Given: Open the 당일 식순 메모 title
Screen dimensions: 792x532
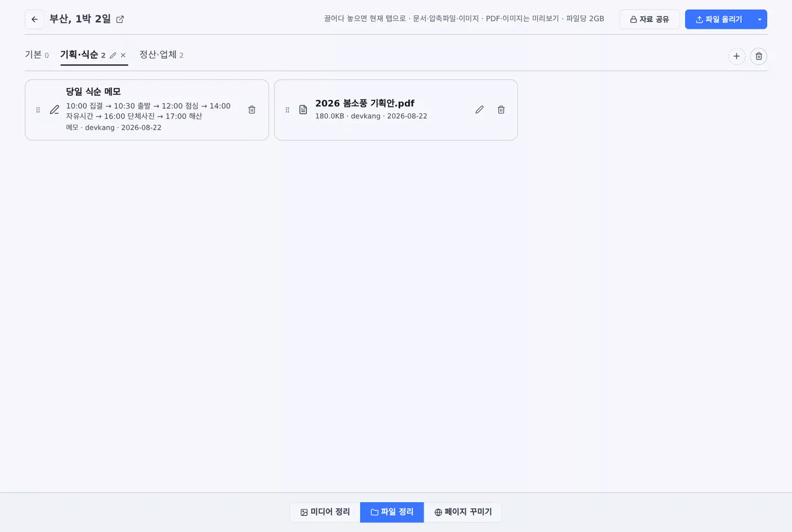Looking at the screenshot, I should point(94,92).
